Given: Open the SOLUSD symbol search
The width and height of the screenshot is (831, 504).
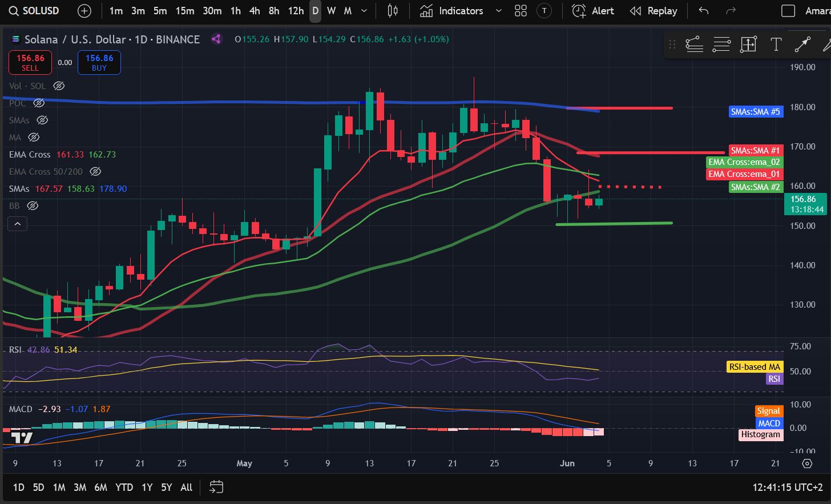Looking at the screenshot, I should pos(34,11).
